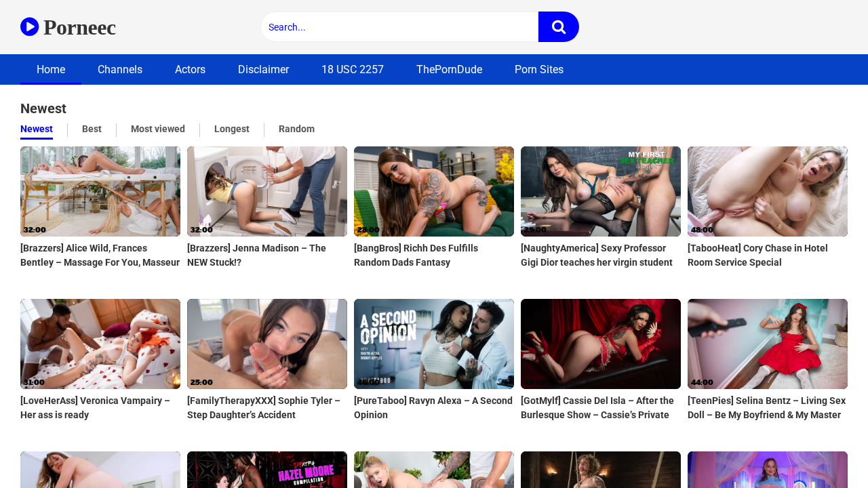Open the 18 USC 2257 page
The image size is (868, 488).
point(353,69)
